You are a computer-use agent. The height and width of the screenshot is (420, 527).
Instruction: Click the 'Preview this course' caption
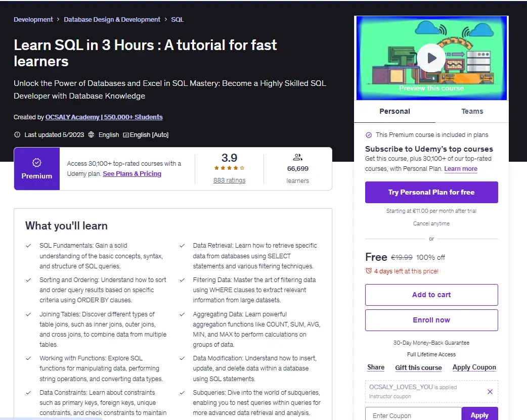tap(431, 88)
